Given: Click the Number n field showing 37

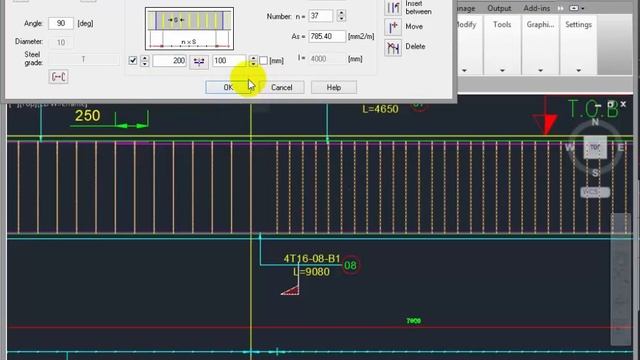Looking at the screenshot, I should pos(321,16).
